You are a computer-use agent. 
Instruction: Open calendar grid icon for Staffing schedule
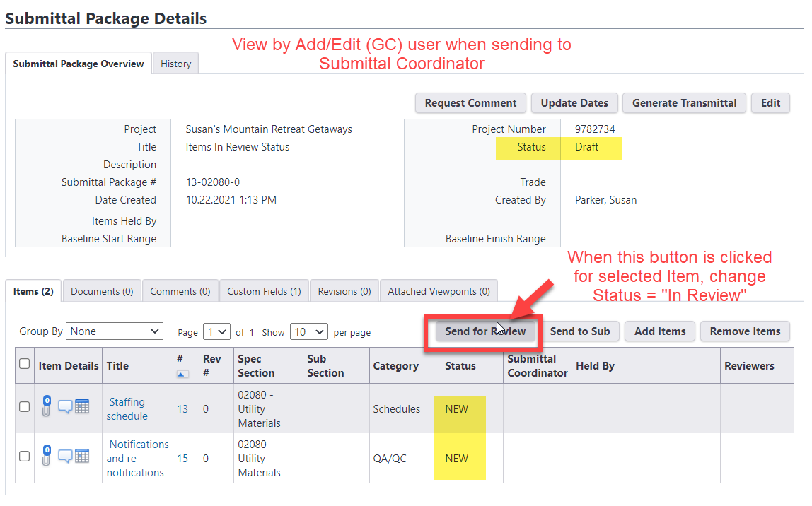tap(82, 406)
